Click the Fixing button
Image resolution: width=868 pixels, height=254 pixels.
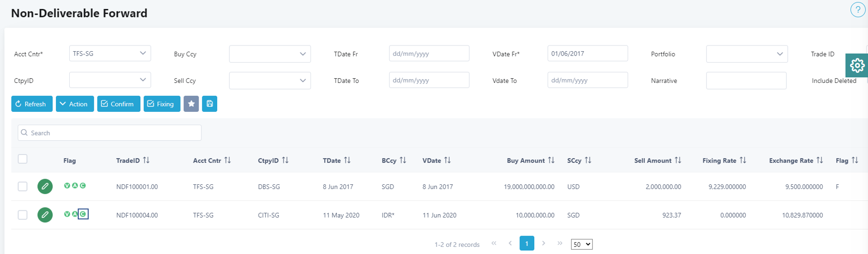161,104
